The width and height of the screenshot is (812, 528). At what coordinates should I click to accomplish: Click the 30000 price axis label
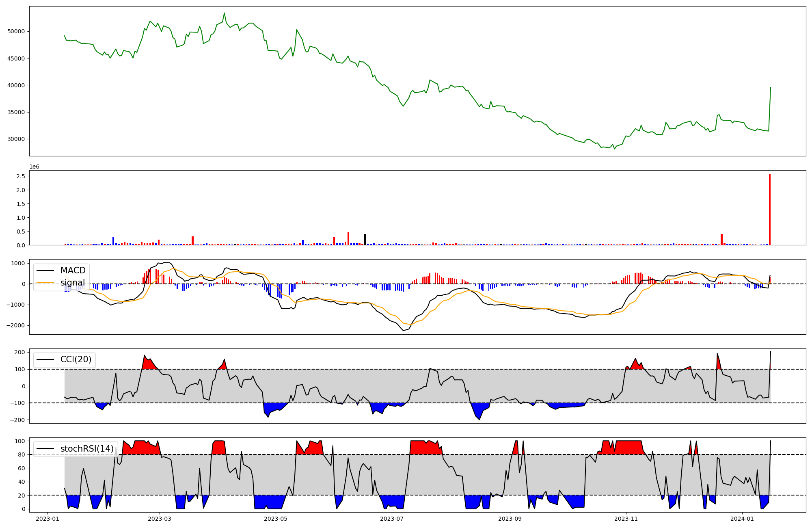tap(16, 139)
